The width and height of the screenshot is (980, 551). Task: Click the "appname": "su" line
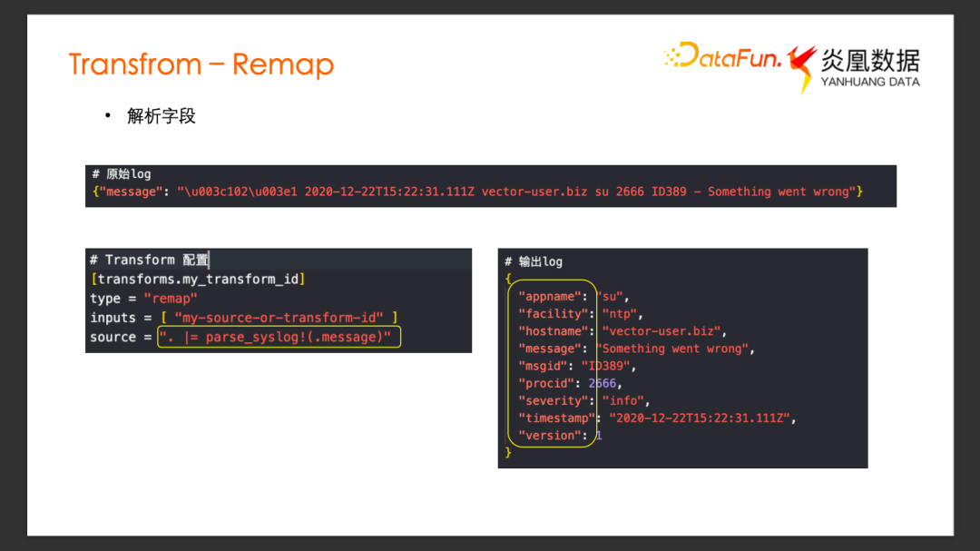[573, 297]
